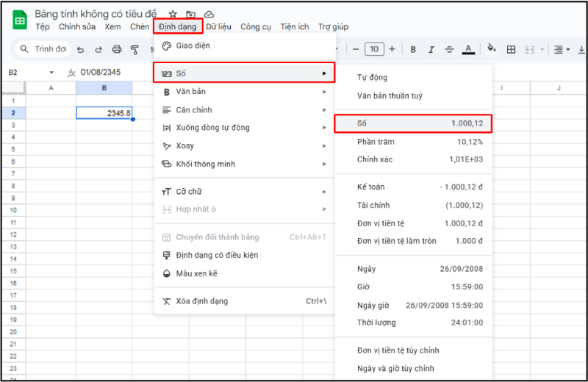This screenshot has width=588, height=382.
Task: Apply Đơn vị tiền tệ làm tròn format
Action: click(413, 241)
